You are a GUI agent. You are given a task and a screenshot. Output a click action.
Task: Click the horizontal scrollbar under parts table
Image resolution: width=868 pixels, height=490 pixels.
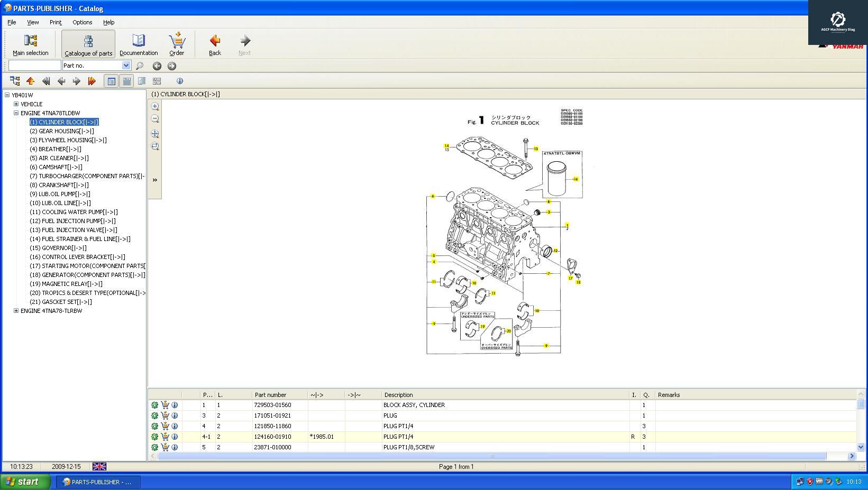(x=492, y=456)
